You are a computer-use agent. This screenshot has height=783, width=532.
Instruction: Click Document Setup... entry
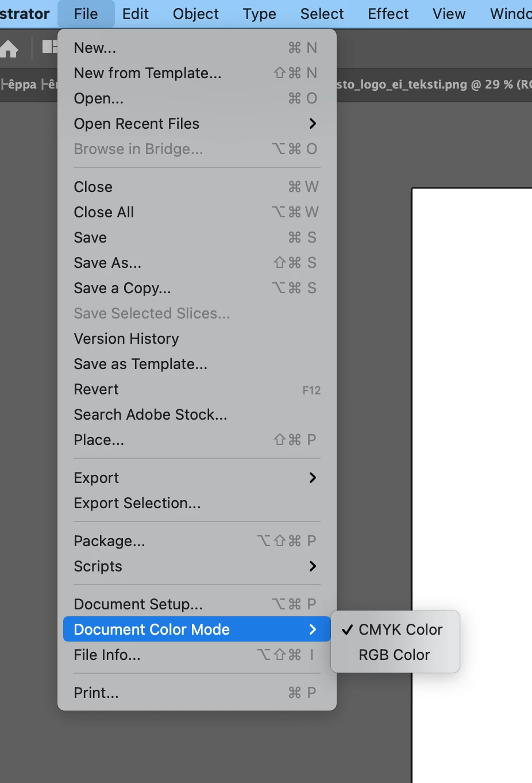point(197,604)
